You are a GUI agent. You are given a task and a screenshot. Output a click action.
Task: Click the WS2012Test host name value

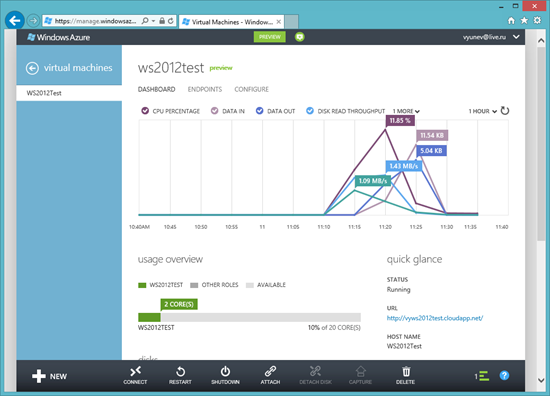pyautogui.click(x=404, y=346)
